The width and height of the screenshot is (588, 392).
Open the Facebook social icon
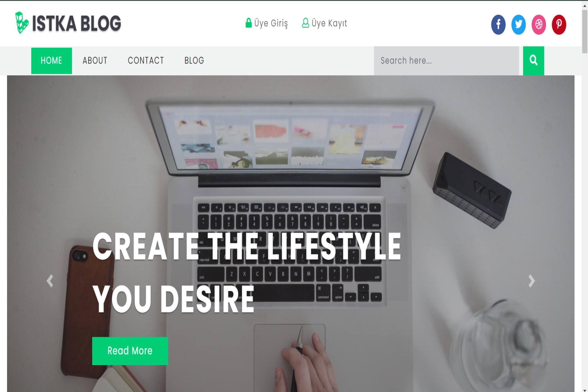click(498, 24)
